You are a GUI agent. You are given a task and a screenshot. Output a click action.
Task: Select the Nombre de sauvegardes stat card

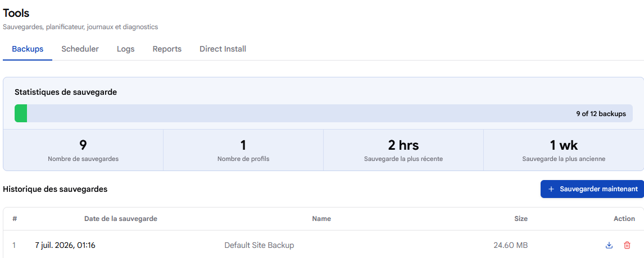pos(83,150)
